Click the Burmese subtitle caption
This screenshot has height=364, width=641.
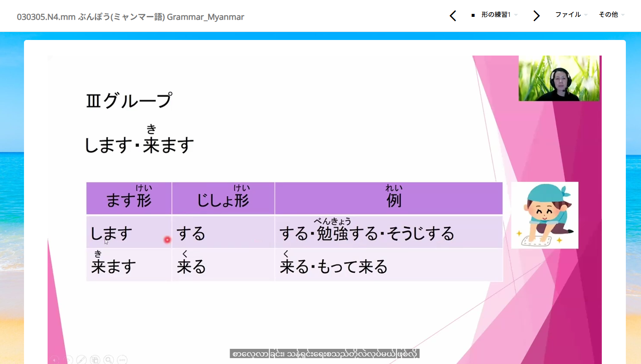pos(324,354)
